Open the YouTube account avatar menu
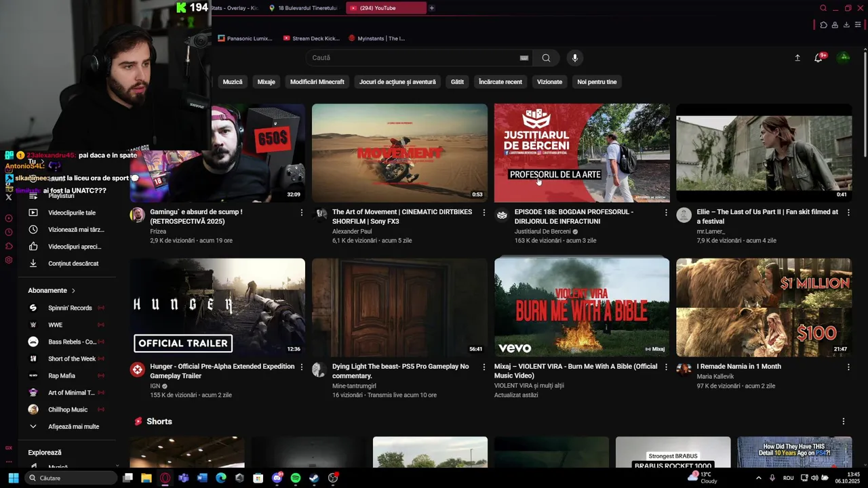The width and height of the screenshot is (868, 488). (x=844, y=58)
